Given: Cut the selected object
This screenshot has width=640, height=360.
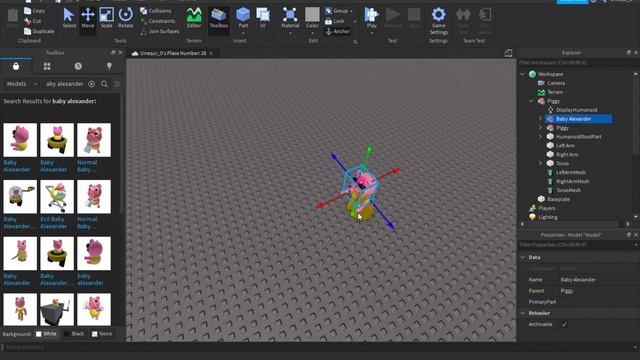Looking at the screenshot, I should point(33,21).
